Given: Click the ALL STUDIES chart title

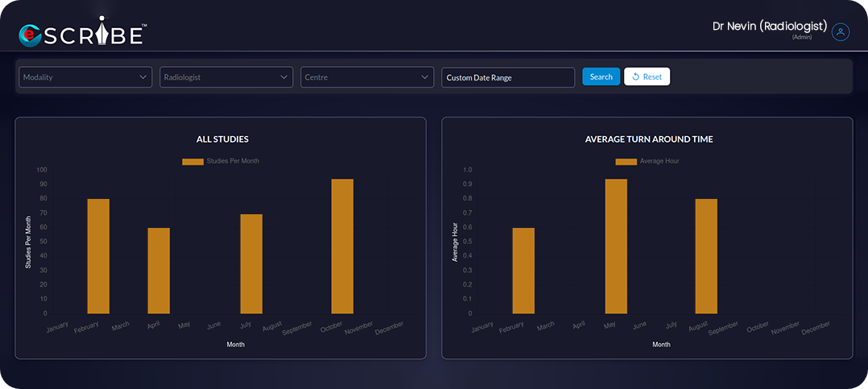Looking at the screenshot, I should [222, 139].
